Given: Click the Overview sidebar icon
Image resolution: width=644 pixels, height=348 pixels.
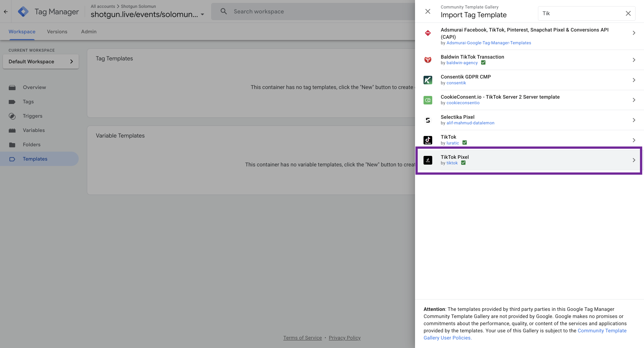Looking at the screenshot, I should pyautogui.click(x=12, y=87).
